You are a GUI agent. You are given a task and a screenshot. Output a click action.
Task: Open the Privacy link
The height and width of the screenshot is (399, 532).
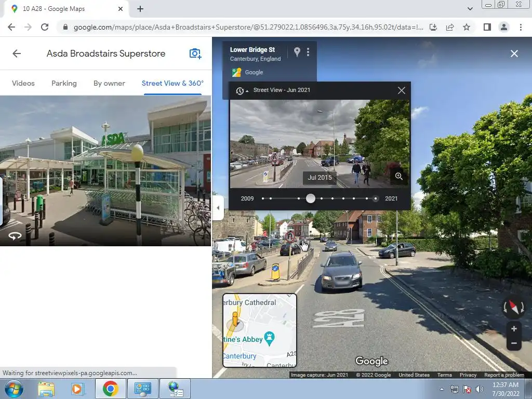click(468, 375)
